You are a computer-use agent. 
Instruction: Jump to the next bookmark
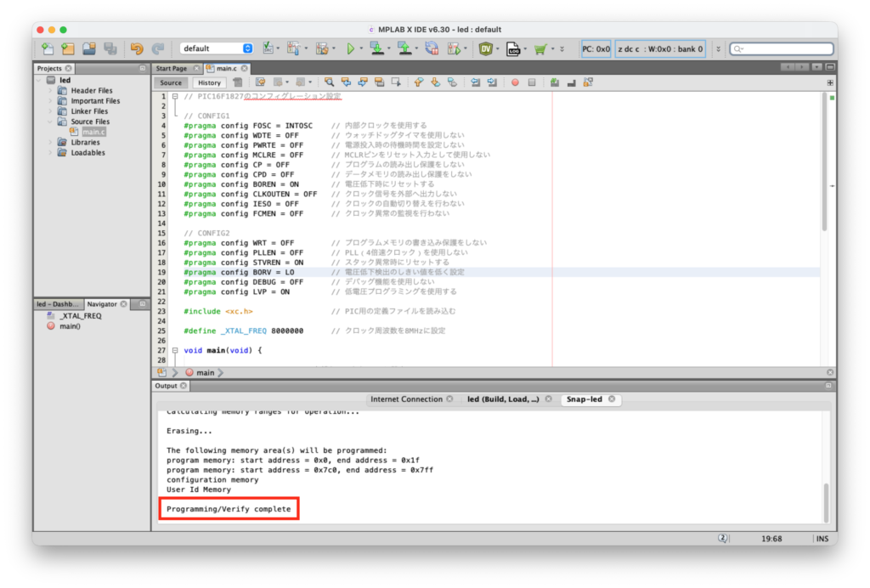pyautogui.click(x=436, y=82)
